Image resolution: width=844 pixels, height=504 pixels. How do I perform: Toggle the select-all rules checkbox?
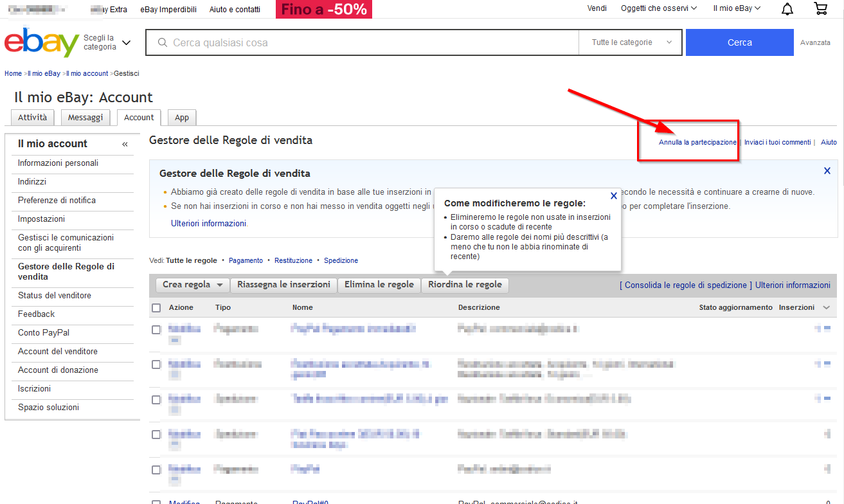[x=156, y=308]
